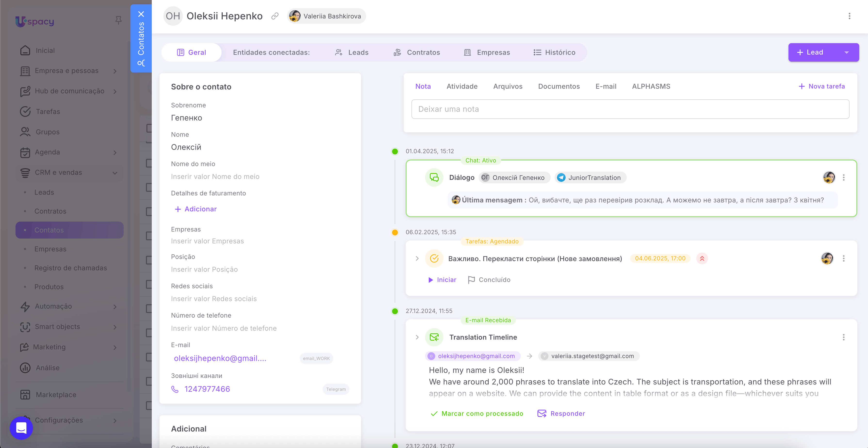Expand the Важливо task entry

point(417,258)
